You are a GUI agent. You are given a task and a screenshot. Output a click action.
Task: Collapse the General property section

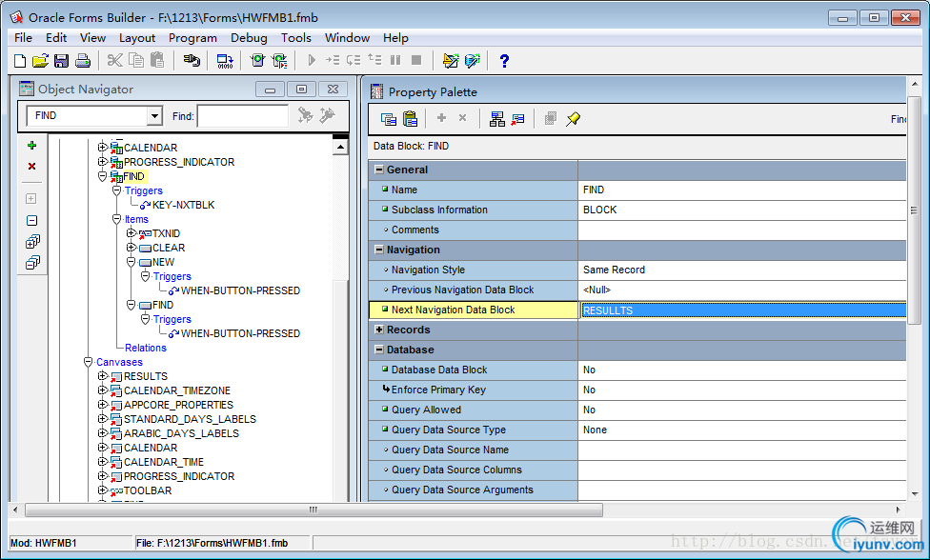point(379,170)
